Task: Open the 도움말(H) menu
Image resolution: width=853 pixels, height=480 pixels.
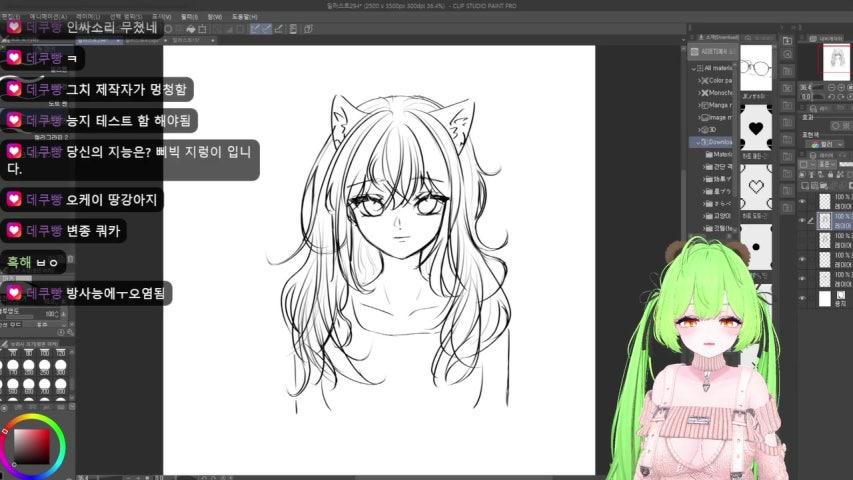Action: tap(244, 17)
